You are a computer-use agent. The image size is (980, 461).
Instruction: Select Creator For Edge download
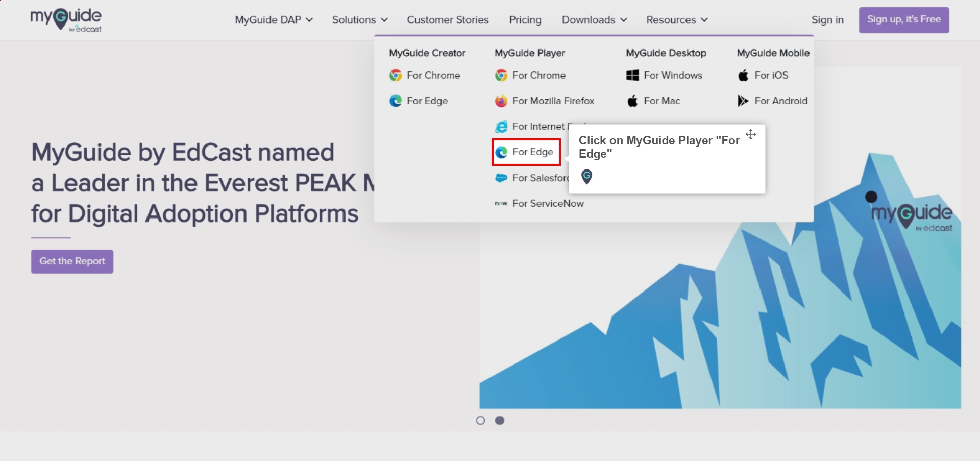(419, 101)
